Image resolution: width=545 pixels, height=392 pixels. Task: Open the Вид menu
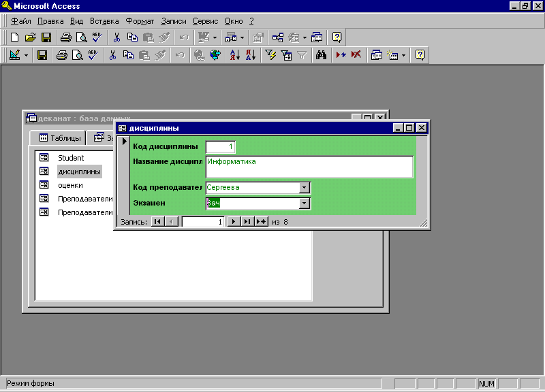(76, 21)
